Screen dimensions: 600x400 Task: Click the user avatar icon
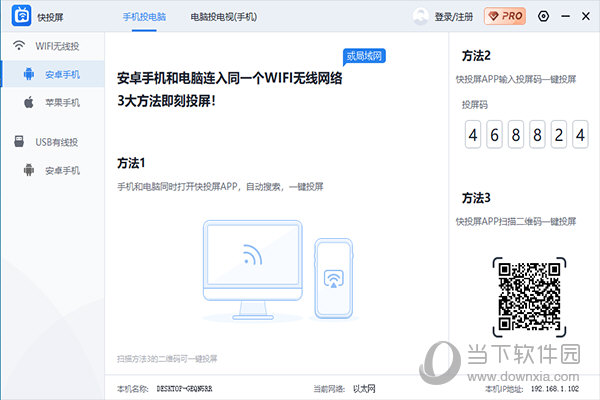(420, 16)
